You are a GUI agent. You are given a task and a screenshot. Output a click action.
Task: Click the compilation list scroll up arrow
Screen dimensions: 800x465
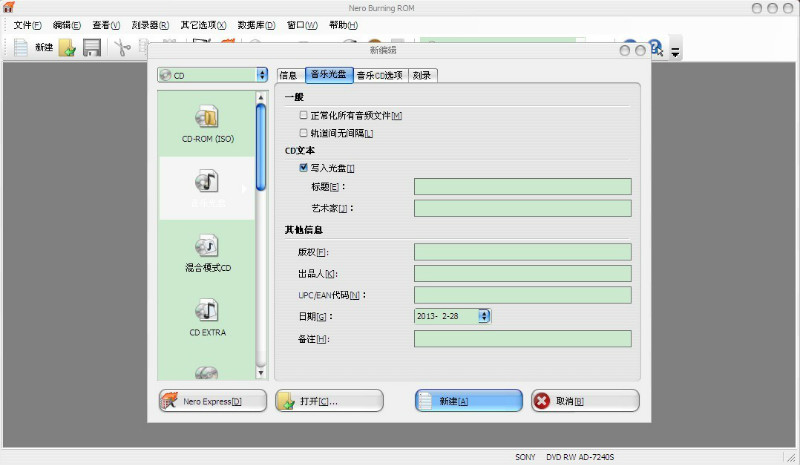[261, 97]
